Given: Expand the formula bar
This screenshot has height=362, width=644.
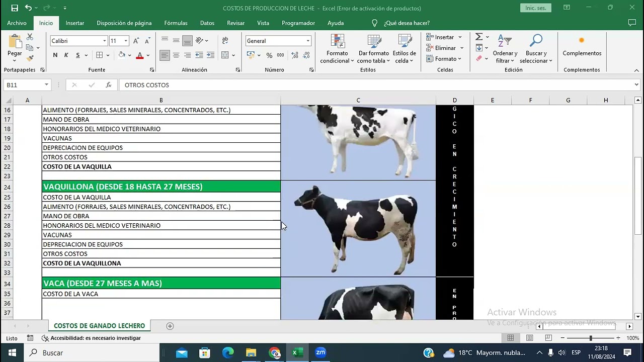Looking at the screenshot, I should pos(636,85).
